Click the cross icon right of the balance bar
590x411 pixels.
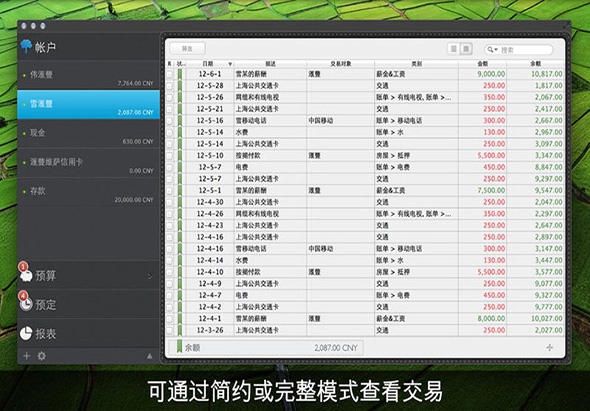tap(549, 347)
